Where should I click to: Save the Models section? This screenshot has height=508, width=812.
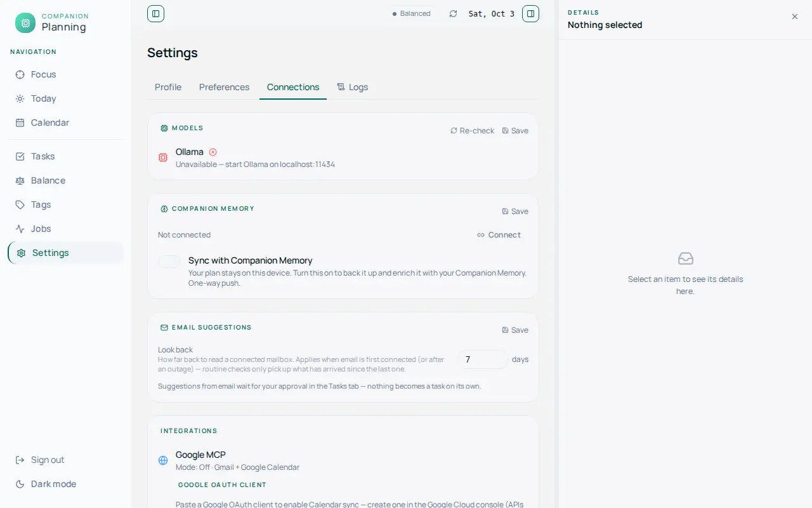(515, 131)
